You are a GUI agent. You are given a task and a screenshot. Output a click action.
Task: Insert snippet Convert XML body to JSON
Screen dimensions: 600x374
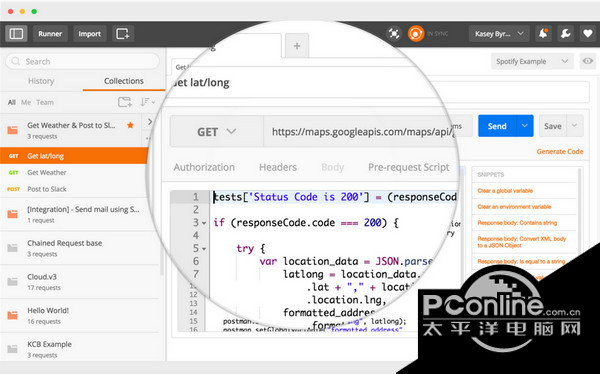(x=522, y=242)
